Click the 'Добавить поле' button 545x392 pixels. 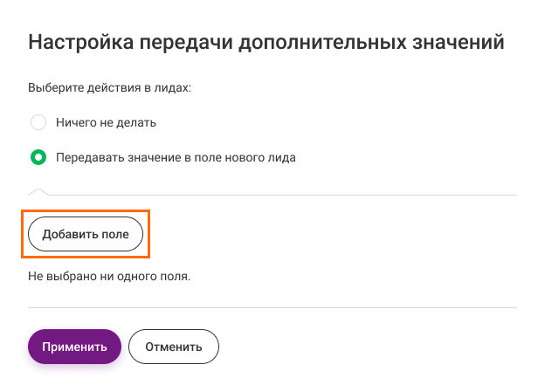coord(86,234)
